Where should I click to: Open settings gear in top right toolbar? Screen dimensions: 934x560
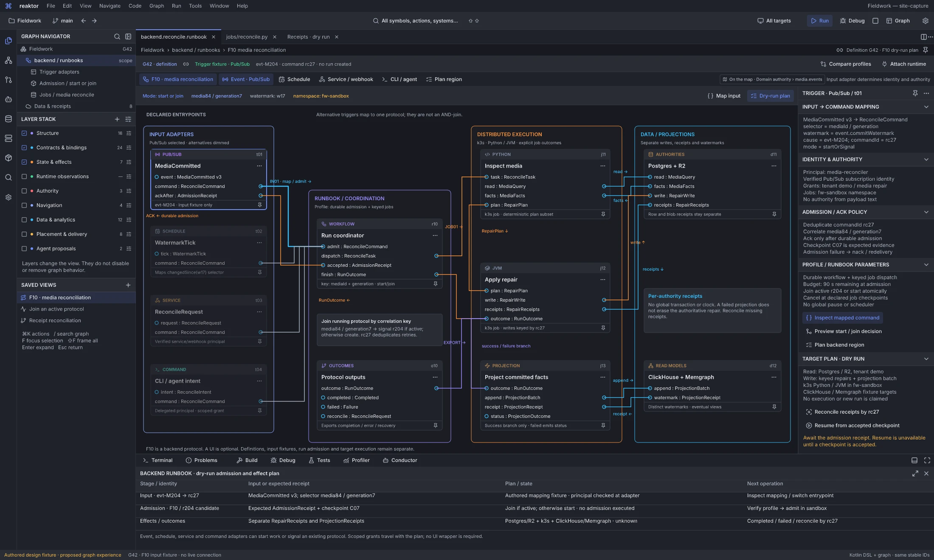[926, 21]
